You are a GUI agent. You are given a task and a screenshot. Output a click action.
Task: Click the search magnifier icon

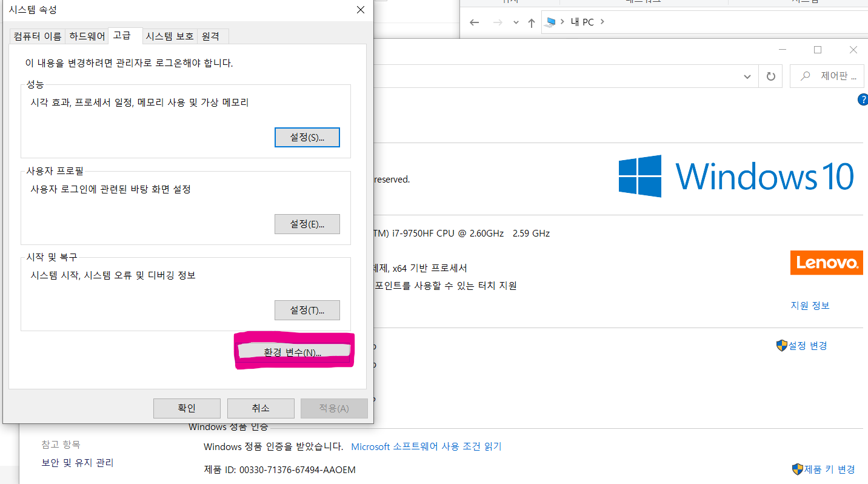point(806,76)
